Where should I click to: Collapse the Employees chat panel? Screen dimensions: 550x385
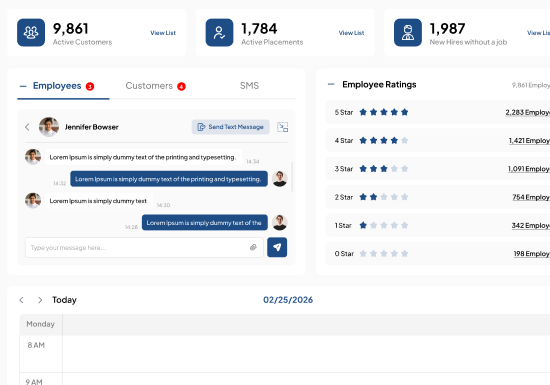[23, 86]
